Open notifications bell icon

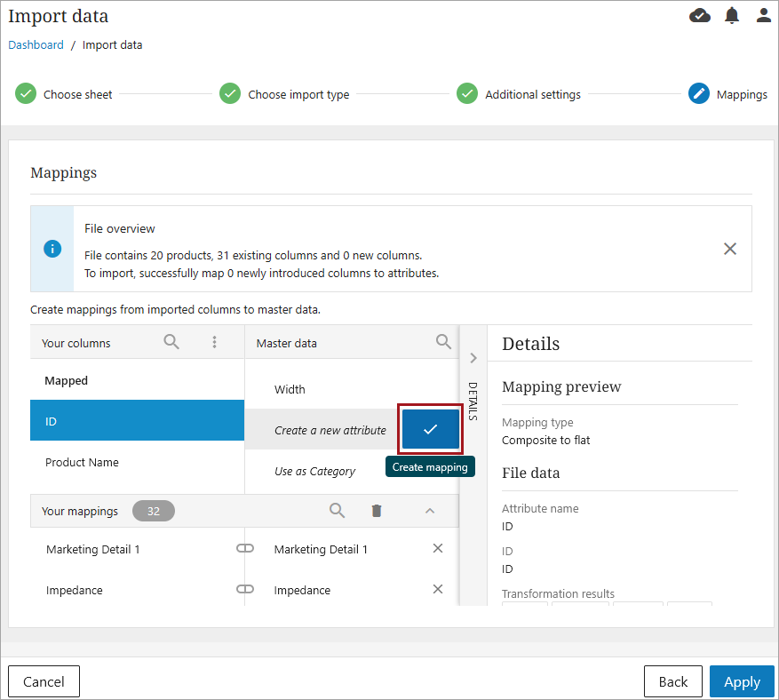(732, 15)
